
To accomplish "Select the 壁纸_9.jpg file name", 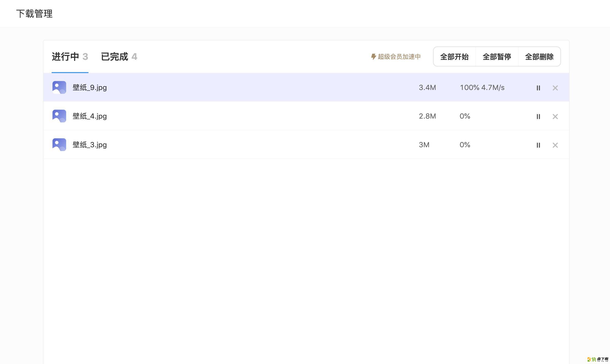I will [x=90, y=87].
